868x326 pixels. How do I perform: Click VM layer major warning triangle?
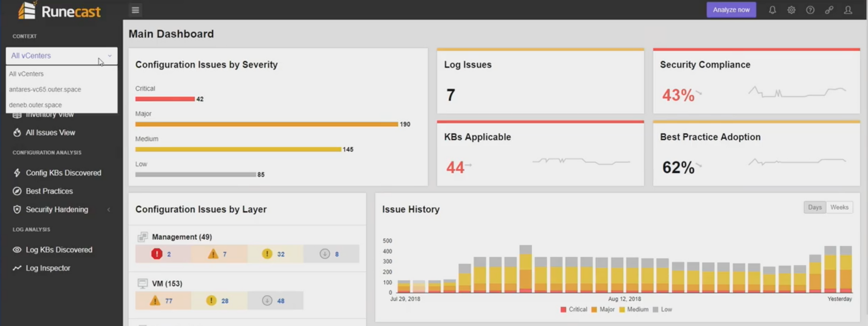click(155, 300)
